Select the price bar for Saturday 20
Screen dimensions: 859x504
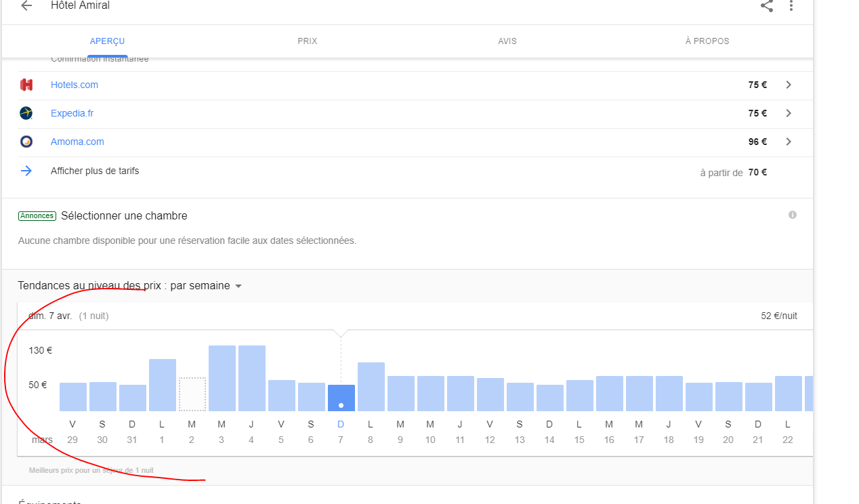coord(729,396)
